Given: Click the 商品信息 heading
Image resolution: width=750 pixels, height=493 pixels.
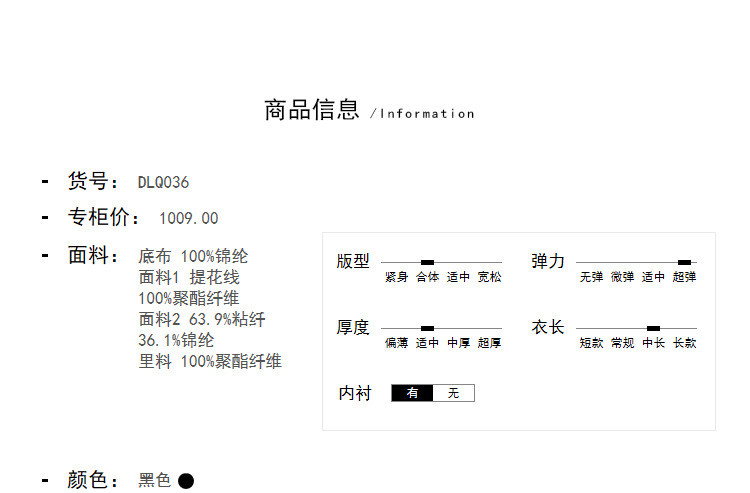Looking at the screenshot, I should [x=311, y=110].
